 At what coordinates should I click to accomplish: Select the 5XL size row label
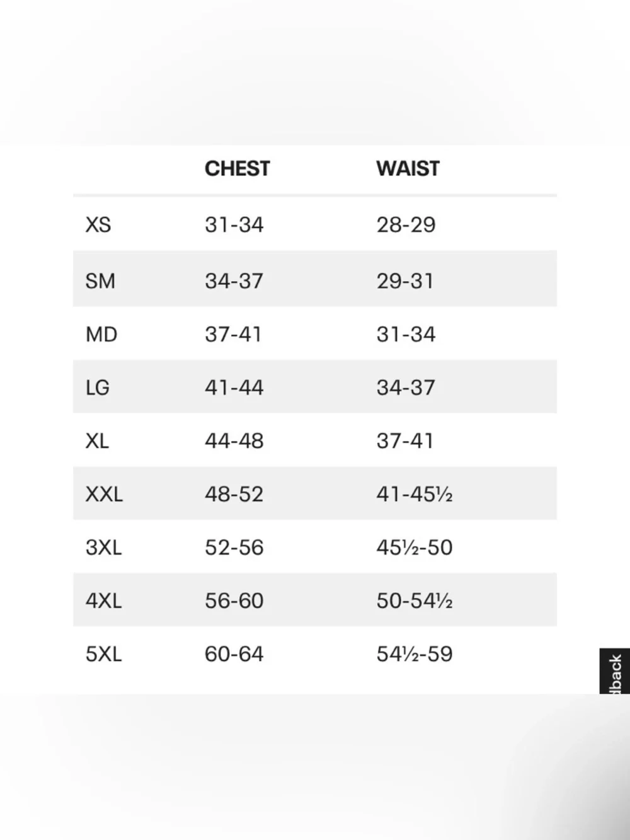[103, 654]
